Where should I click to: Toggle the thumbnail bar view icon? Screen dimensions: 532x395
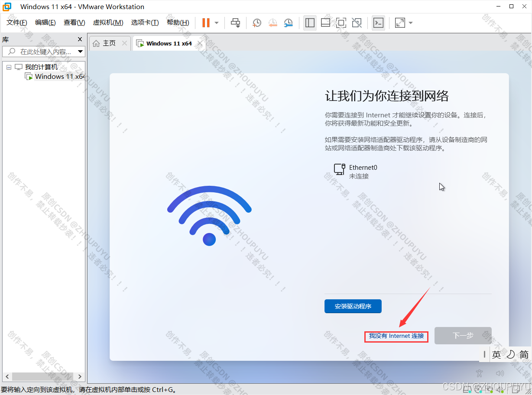pos(325,23)
